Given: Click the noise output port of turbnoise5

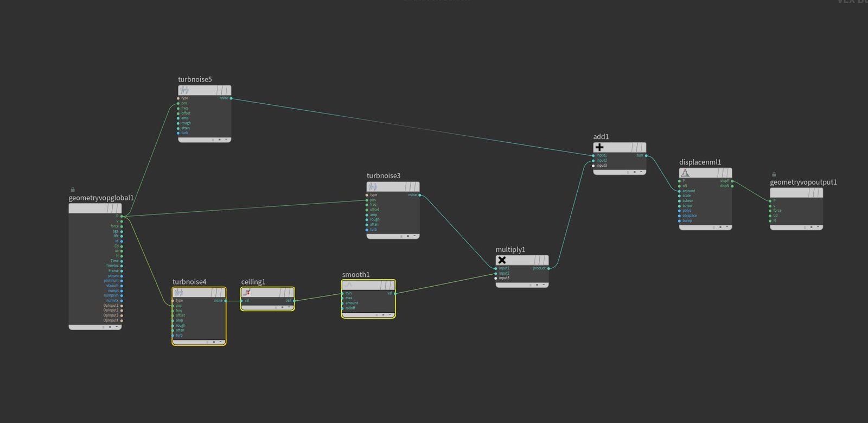Looking at the screenshot, I should pyautogui.click(x=231, y=98).
